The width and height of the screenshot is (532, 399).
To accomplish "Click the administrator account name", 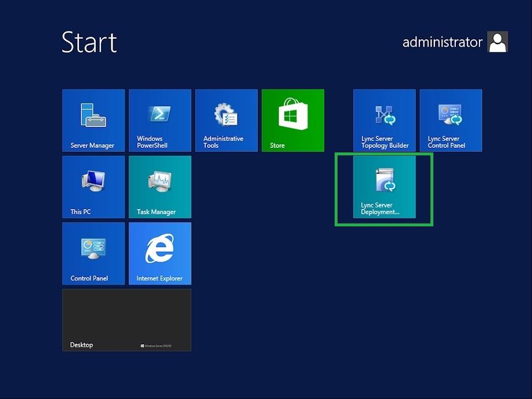I will [442, 42].
